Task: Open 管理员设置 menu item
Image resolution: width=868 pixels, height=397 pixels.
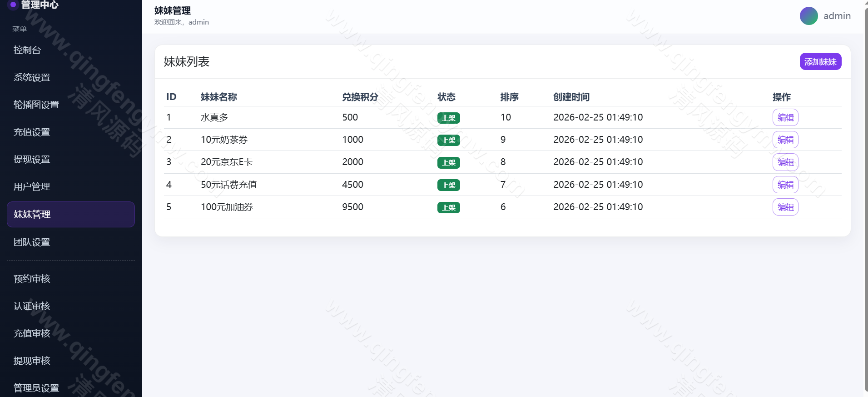Action: point(71,388)
